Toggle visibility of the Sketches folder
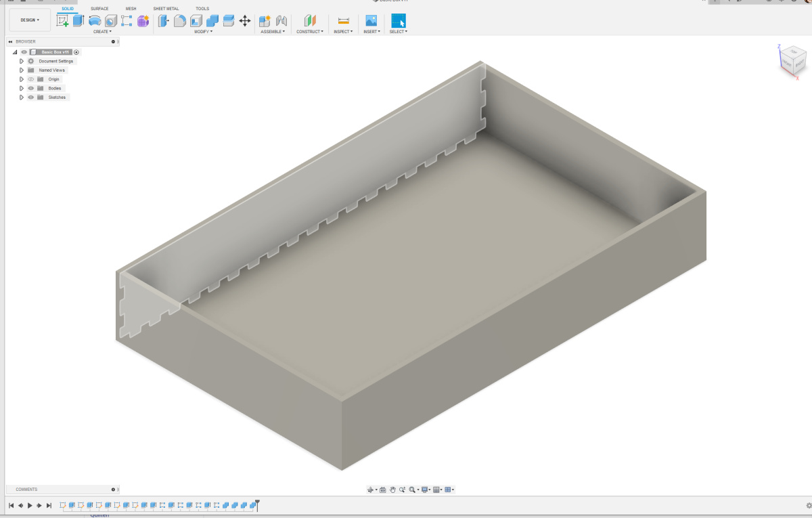The image size is (812, 518). coord(30,98)
